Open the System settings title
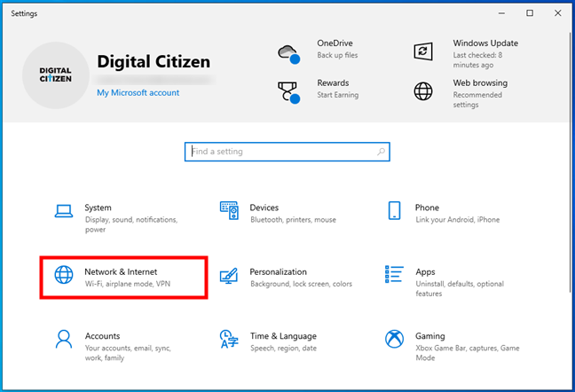Viewport: 575px width, 392px height. click(98, 208)
